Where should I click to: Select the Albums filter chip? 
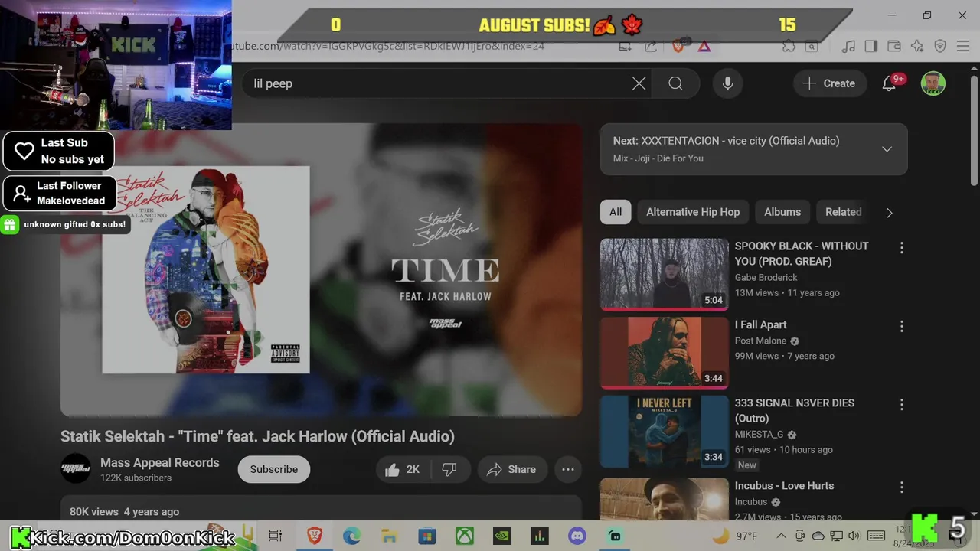tap(782, 212)
